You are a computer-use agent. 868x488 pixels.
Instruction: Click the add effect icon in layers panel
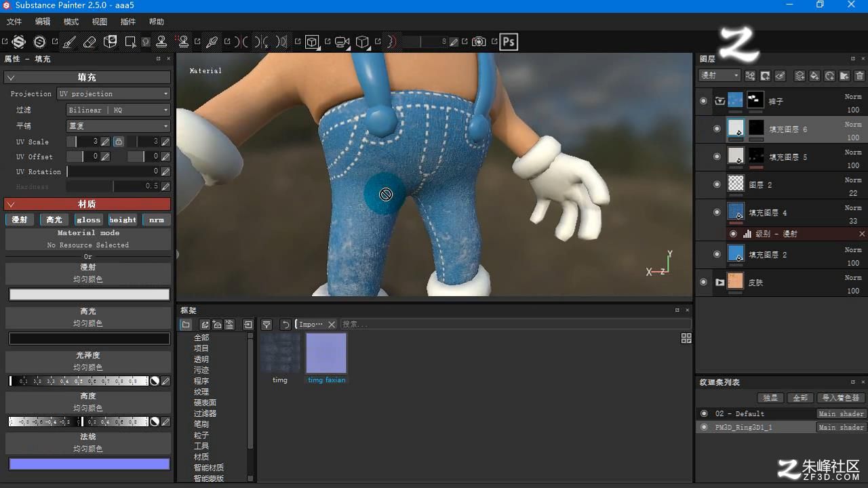750,76
